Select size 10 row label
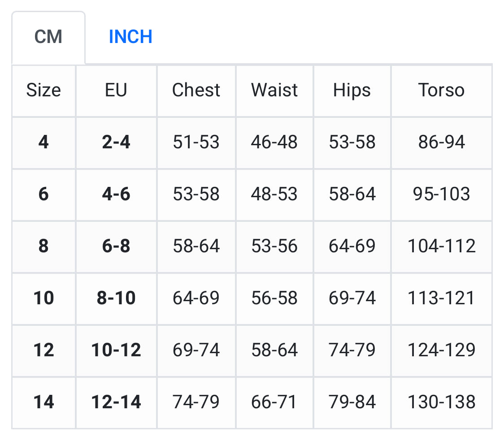Screen dimensions: 504x441 [x=43, y=298]
